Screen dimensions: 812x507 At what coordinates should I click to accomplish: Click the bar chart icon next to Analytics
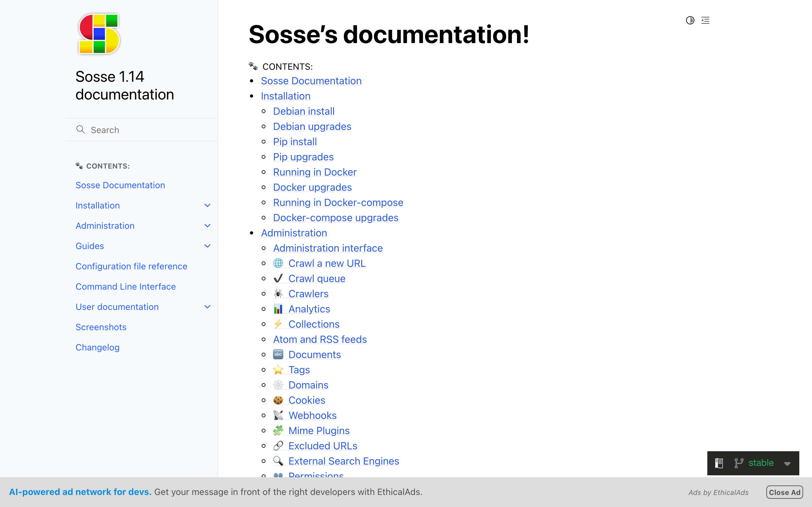pos(278,309)
